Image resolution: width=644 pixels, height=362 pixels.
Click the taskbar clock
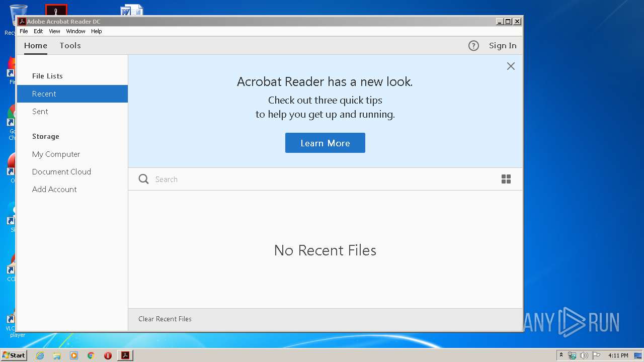[x=618, y=355]
